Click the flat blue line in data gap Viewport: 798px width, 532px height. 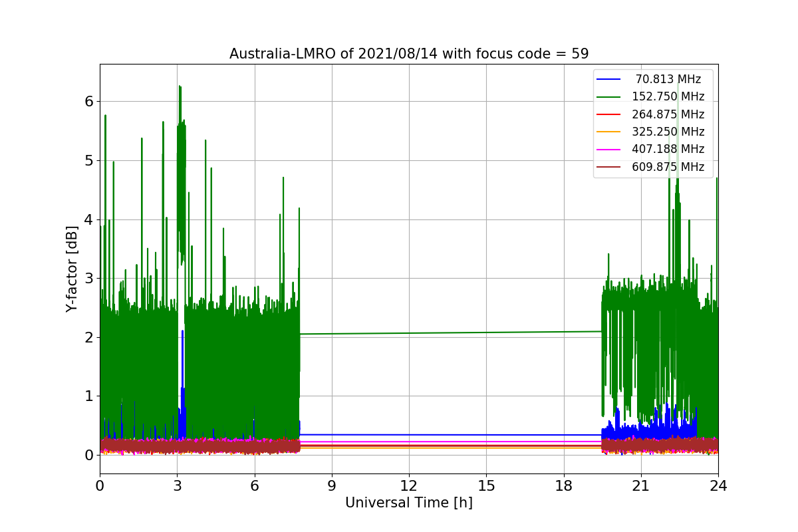(451, 435)
